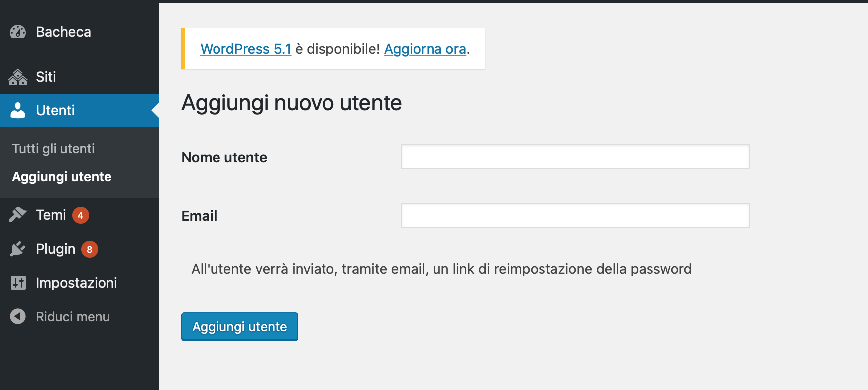Viewport: 868px width, 390px height.
Task: Click the Impostazioni sliders icon
Action: click(x=18, y=283)
